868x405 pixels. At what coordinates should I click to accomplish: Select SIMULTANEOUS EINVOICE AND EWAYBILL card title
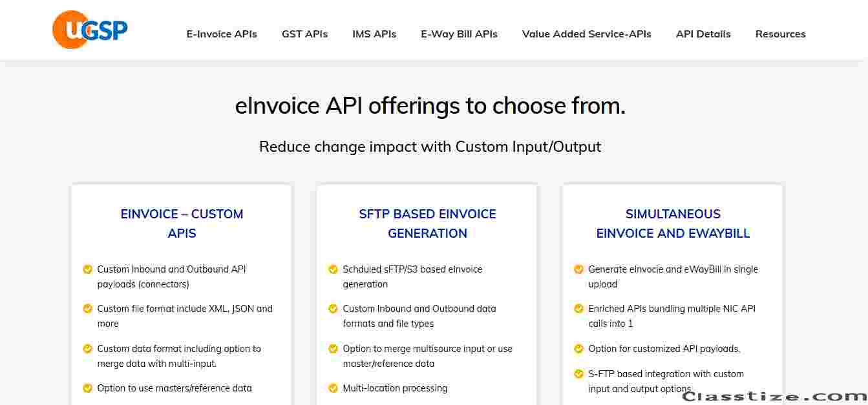click(673, 223)
